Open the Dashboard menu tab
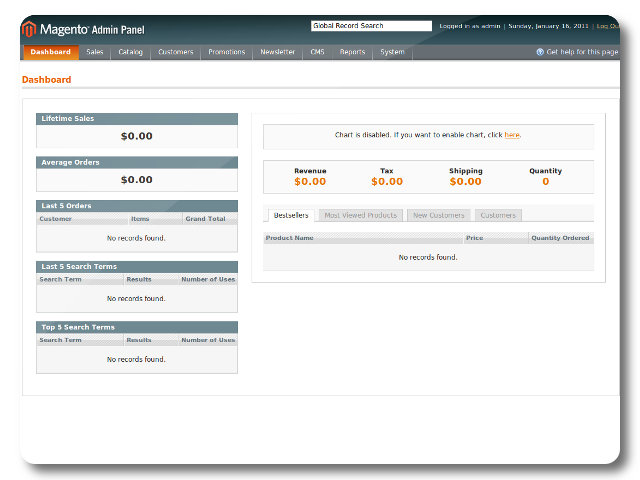This screenshot has height=480, width=640. coord(50,52)
